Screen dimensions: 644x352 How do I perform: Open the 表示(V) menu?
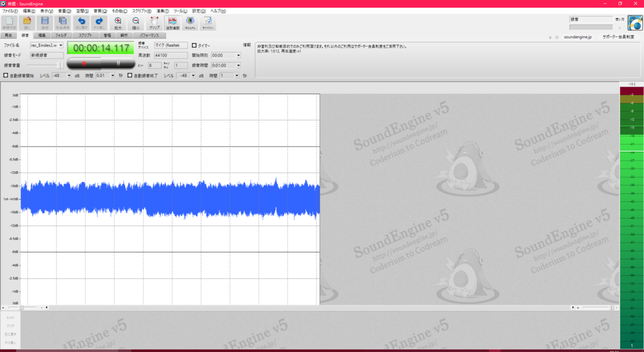(47, 11)
